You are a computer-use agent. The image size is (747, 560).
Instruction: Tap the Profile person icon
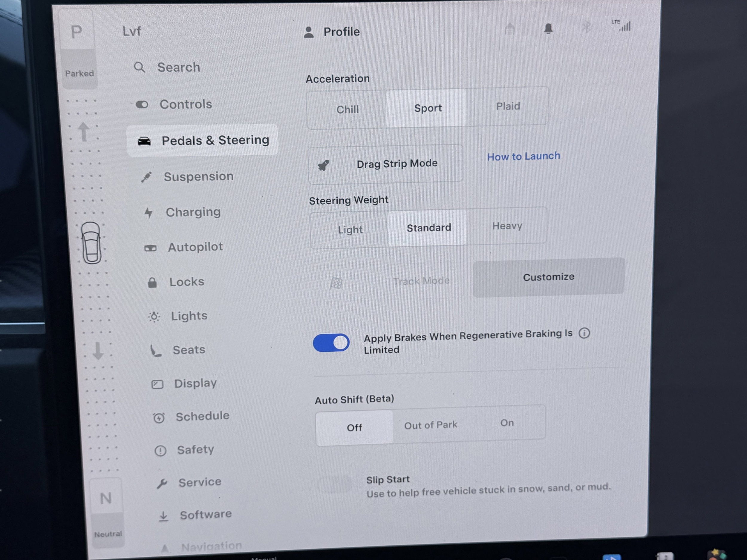click(x=308, y=32)
